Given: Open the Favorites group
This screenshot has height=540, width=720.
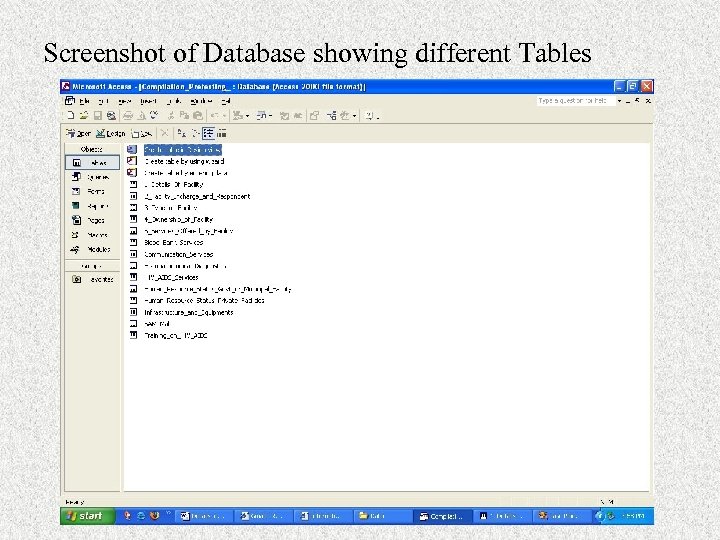Looking at the screenshot, I should tap(92, 279).
